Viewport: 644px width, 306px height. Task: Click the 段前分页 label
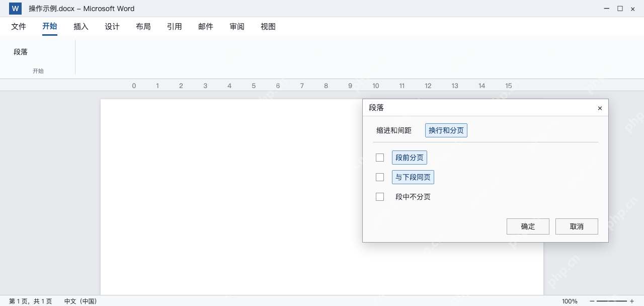click(x=410, y=158)
